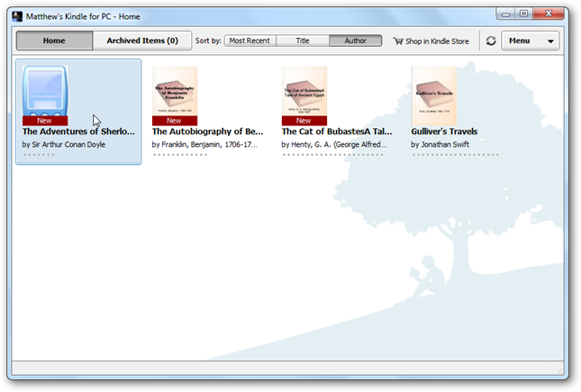The height and width of the screenshot is (392, 581).
Task: Open Shop in Kindle Store
Action: 431,41
